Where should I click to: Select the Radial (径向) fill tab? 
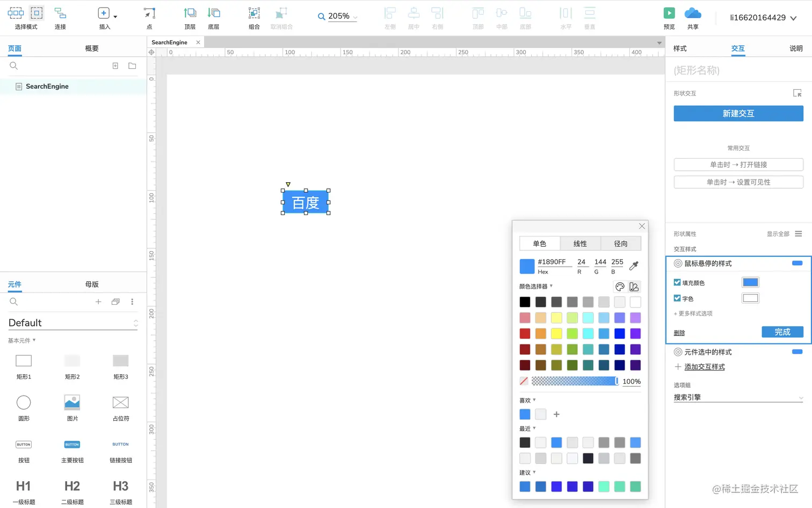click(621, 244)
